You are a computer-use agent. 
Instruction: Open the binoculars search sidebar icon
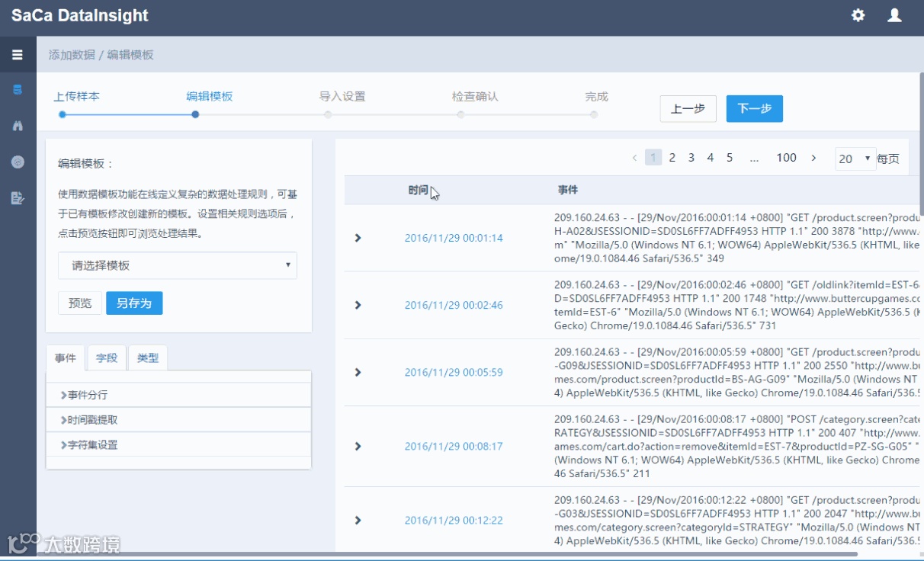click(18, 126)
